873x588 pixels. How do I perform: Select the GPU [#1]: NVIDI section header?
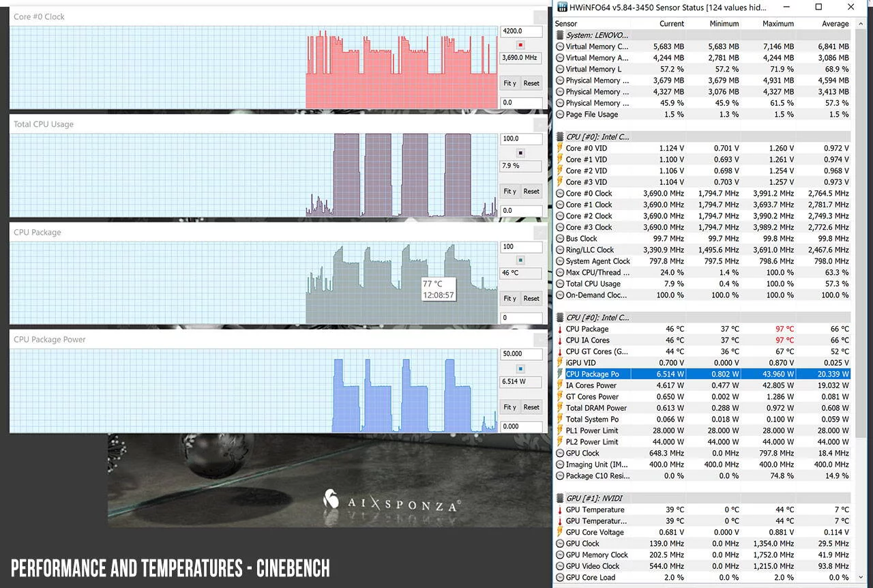coord(702,498)
